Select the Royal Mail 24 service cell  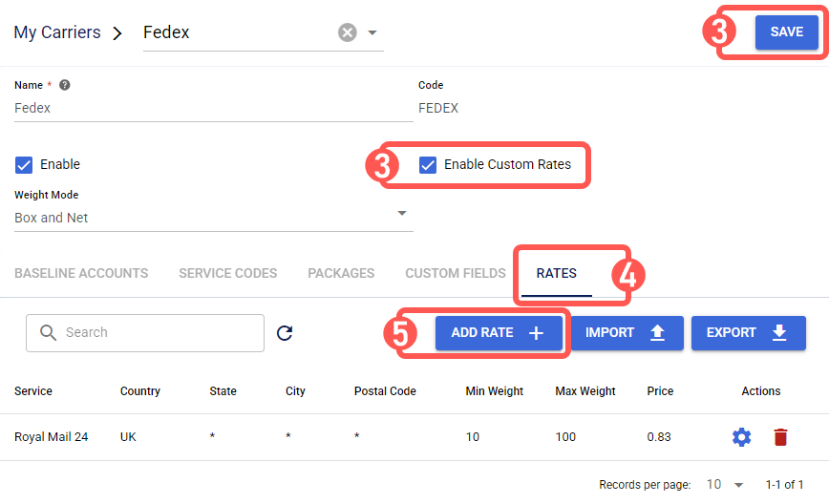[x=52, y=437]
